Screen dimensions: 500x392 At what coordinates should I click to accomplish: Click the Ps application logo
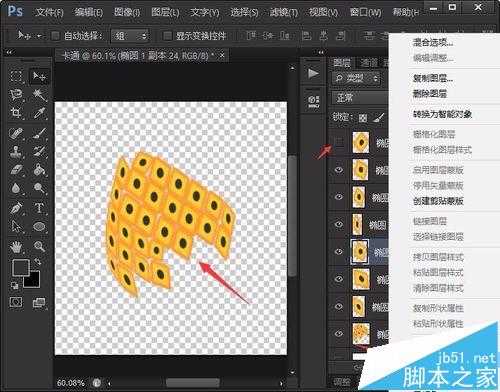click(15, 11)
